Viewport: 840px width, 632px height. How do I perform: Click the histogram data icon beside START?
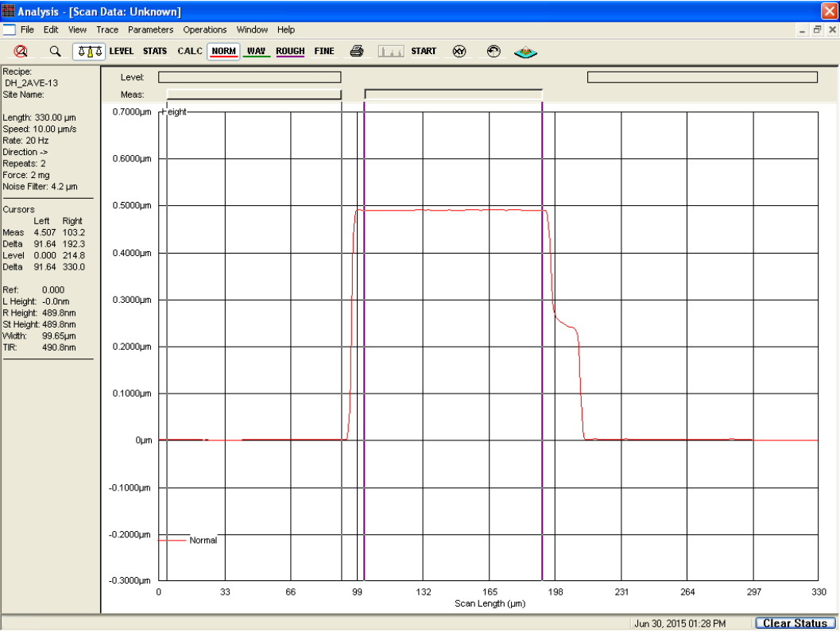(391, 51)
